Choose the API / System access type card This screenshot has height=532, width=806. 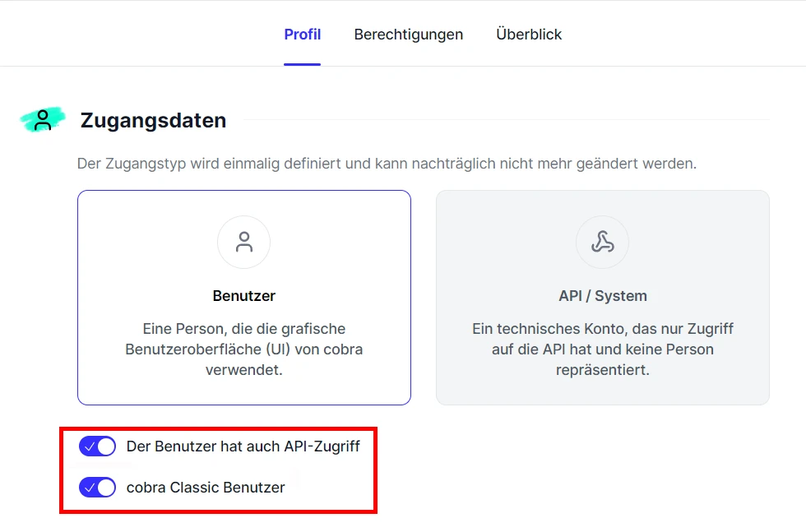(602, 298)
